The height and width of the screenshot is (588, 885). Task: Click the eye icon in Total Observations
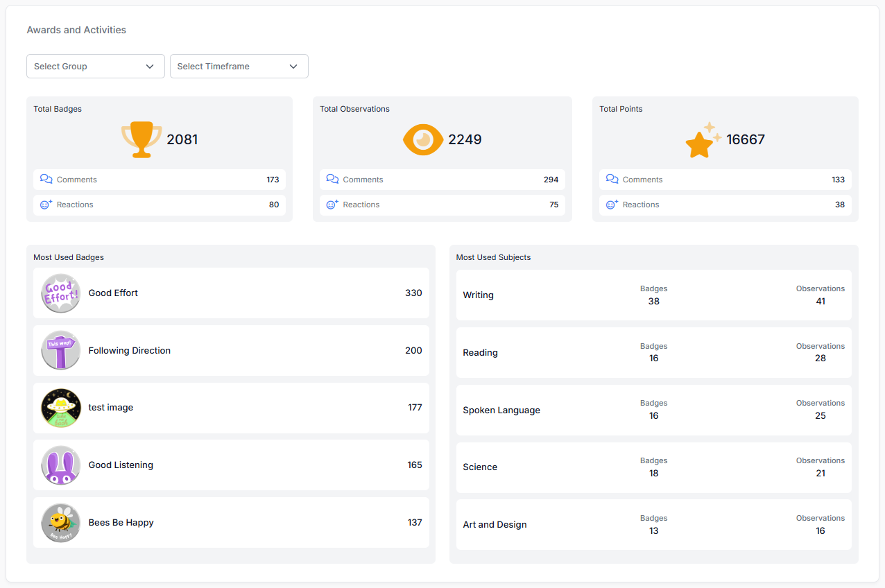click(423, 139)
